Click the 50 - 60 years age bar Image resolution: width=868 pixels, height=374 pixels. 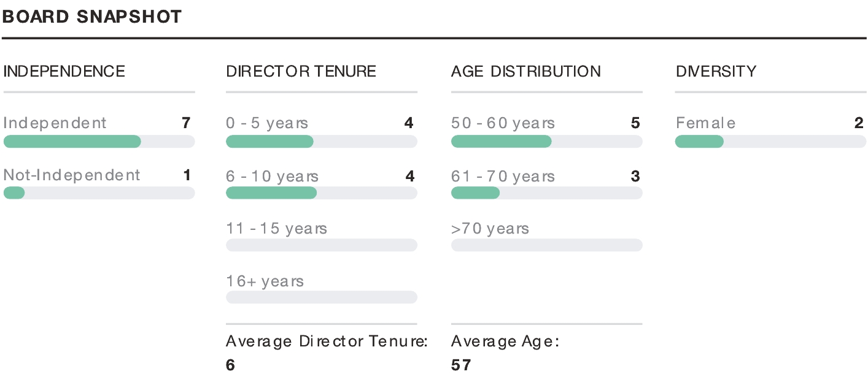coord(546,142)
